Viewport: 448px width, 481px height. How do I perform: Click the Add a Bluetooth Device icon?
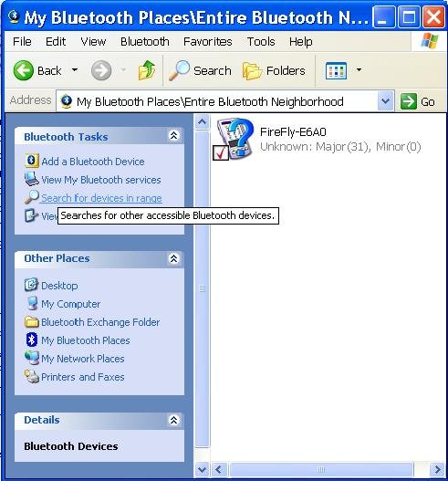32,161
